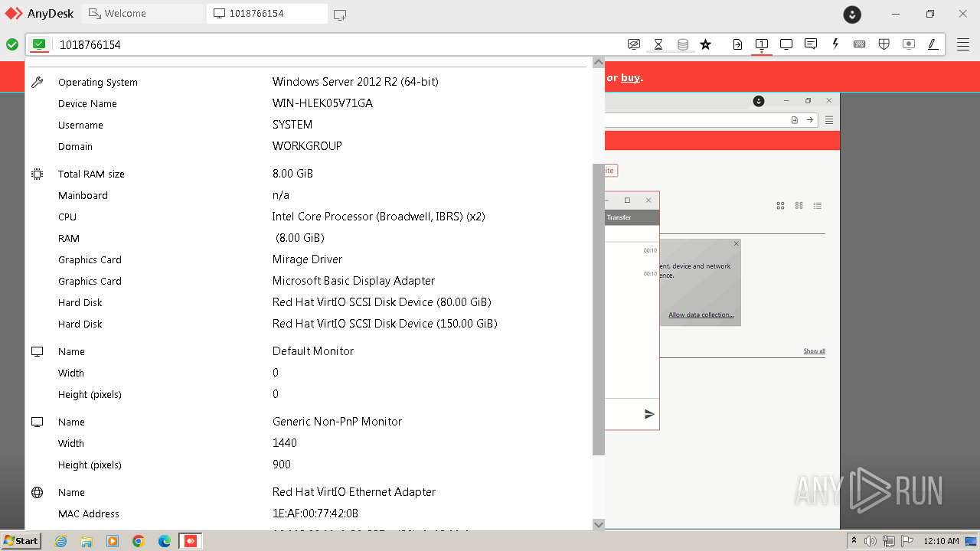Select the monitor 1 display icon
Image resolution: width=980 pixels, height=551 pixels.
pyautogui.click(x=762, y=44)
